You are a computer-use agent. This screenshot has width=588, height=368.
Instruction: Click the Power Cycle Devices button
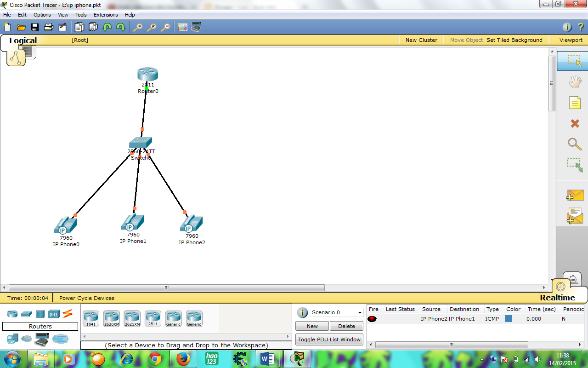coord(87,298)
